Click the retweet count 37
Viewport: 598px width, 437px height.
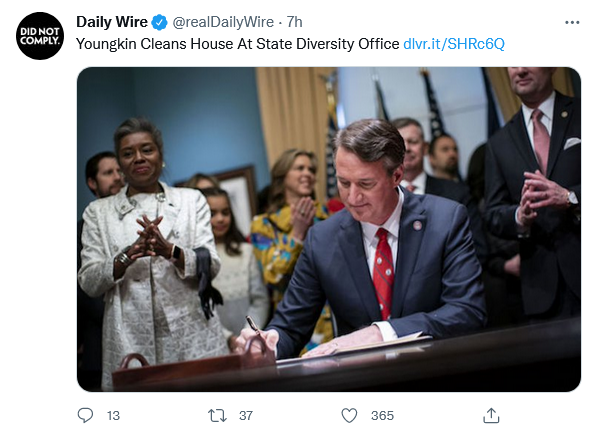click(x=246, y=416)
